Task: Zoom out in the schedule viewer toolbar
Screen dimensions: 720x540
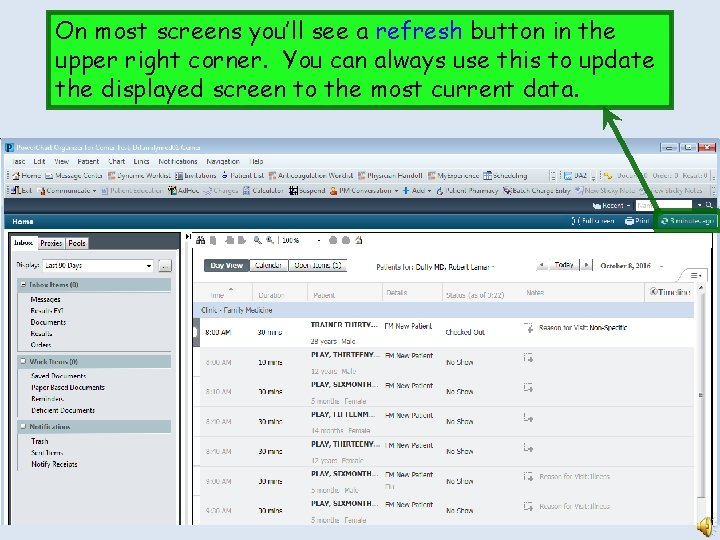Action: click(x=258, y=240)
